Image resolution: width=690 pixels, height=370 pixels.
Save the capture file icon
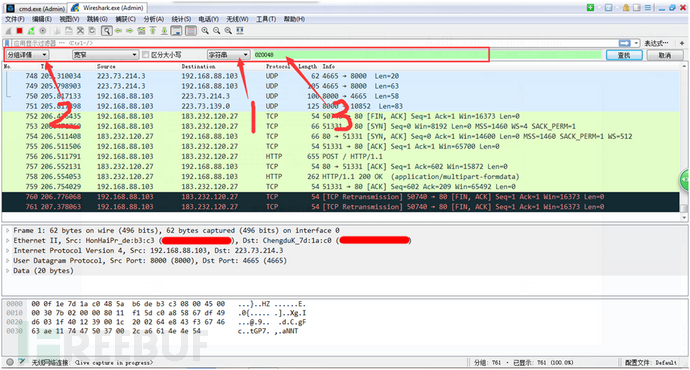[69, 31]
